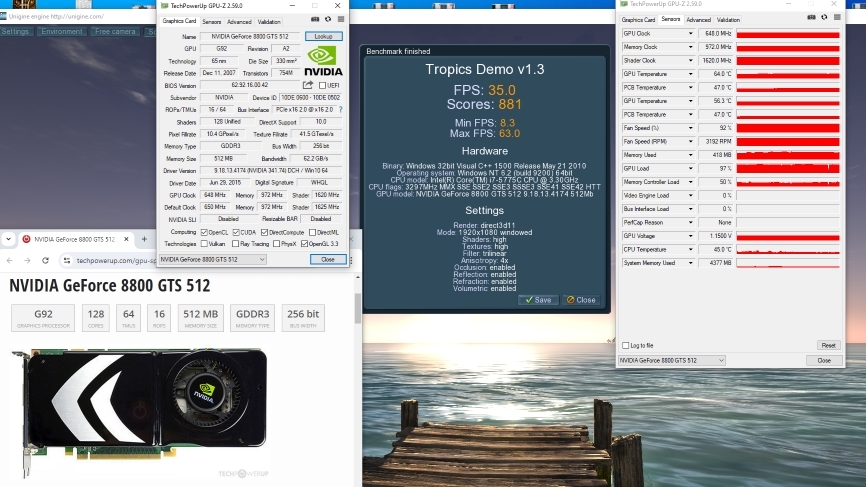Click the GeForce 8800 GTS card image
This screenshot has width=866, height=487.
(140, 411)
